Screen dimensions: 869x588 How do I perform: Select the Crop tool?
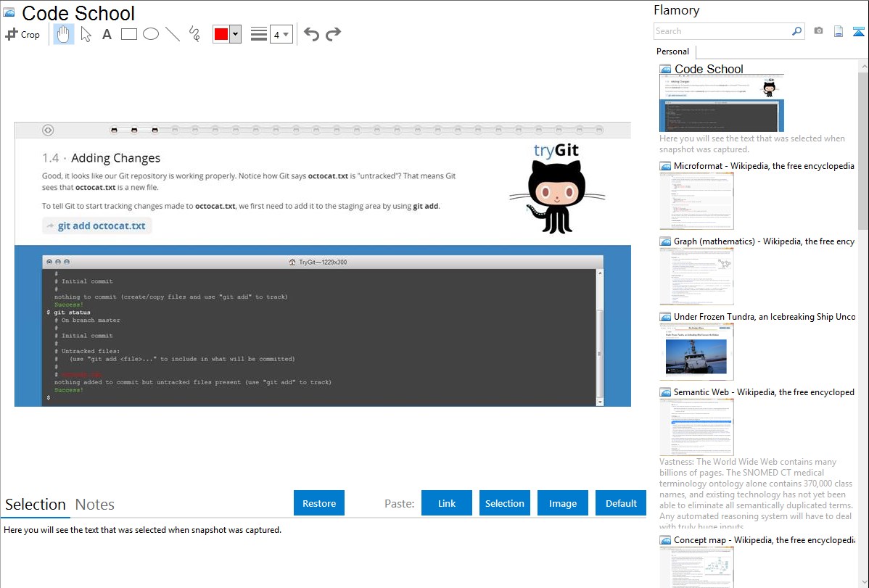pyautogui.click(x=22, y=34)
